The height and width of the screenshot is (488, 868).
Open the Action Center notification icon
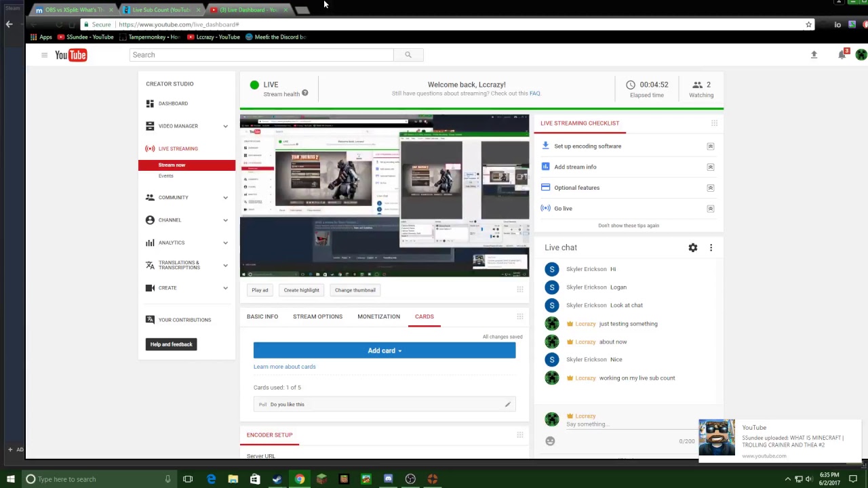pyautogui.click(x=853, y=479)
